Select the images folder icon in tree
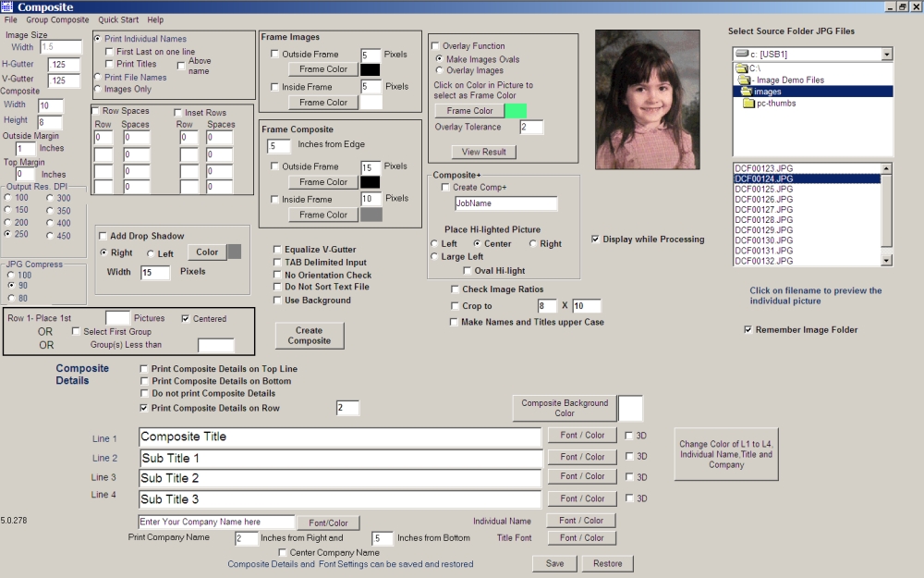 (747, 92)
